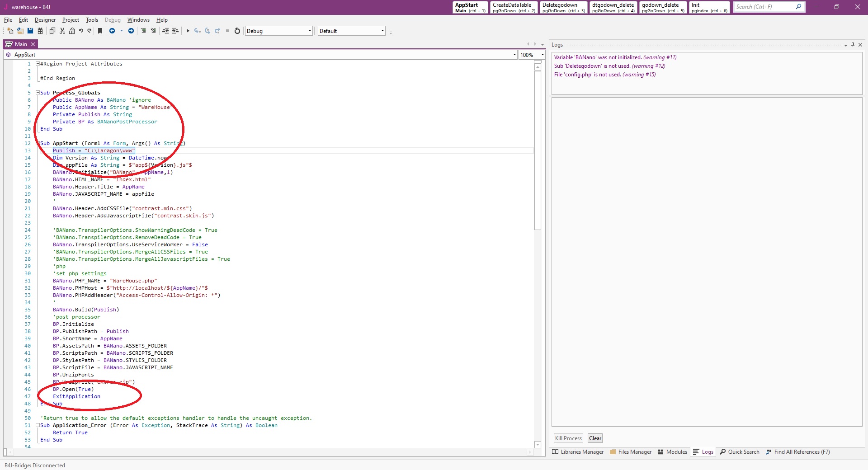This screenshot has width=868, height=470.
Task: Click the Cut scissors icon
Action: click(x=62, y=31)
